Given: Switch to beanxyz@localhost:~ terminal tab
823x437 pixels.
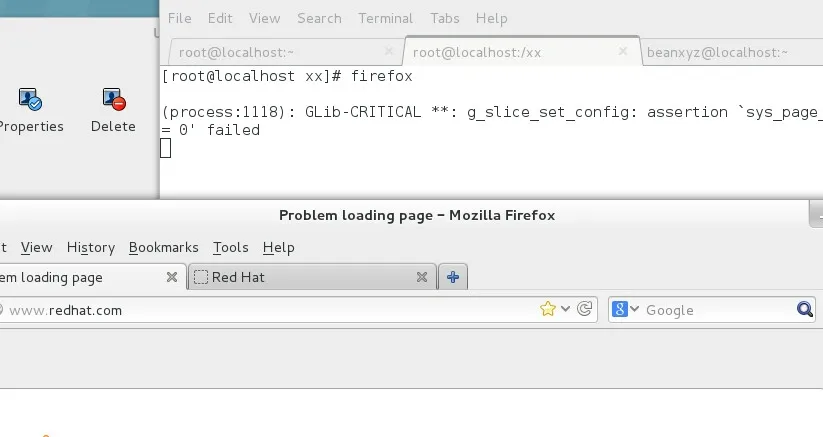Looking at the screenshot, I should pyautogui.click(x=717, y=52).
